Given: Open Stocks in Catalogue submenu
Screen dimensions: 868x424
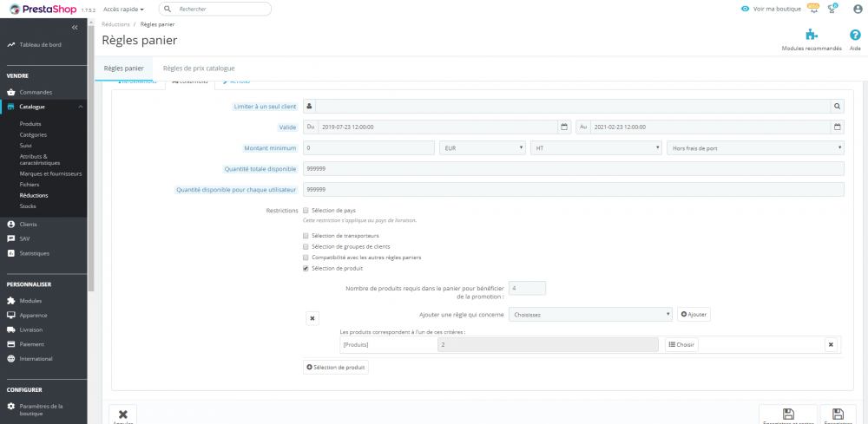Looking at the screenshot, I should pos(28,206).
